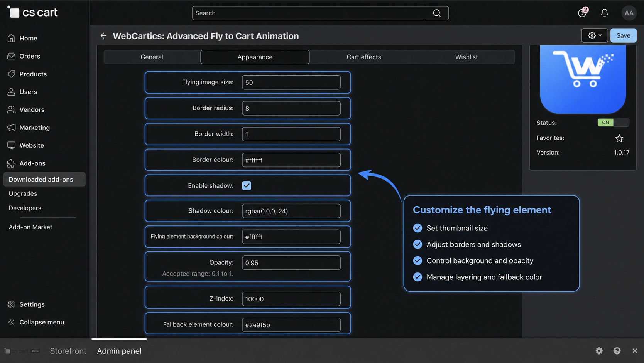Open the help center icon with badge
The width and height of the screenshot is (644, 363).
tap(583, 12)
